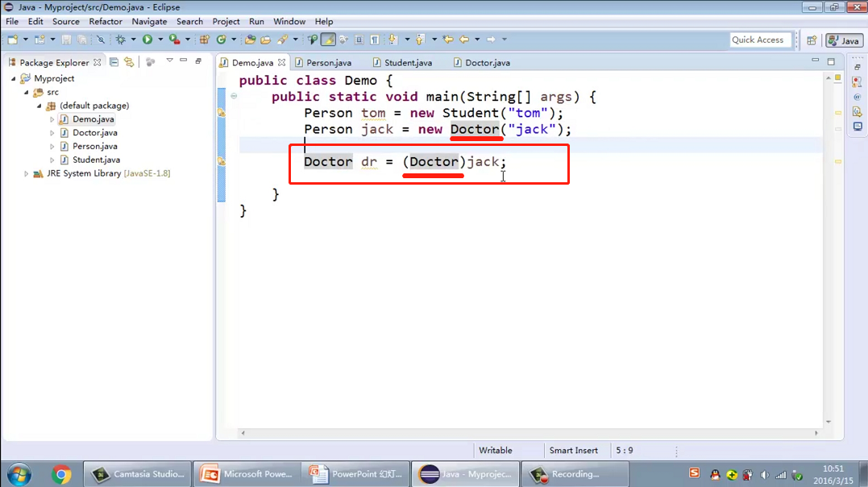Click the Previous Annotation arrow icon

coord(420,40)
